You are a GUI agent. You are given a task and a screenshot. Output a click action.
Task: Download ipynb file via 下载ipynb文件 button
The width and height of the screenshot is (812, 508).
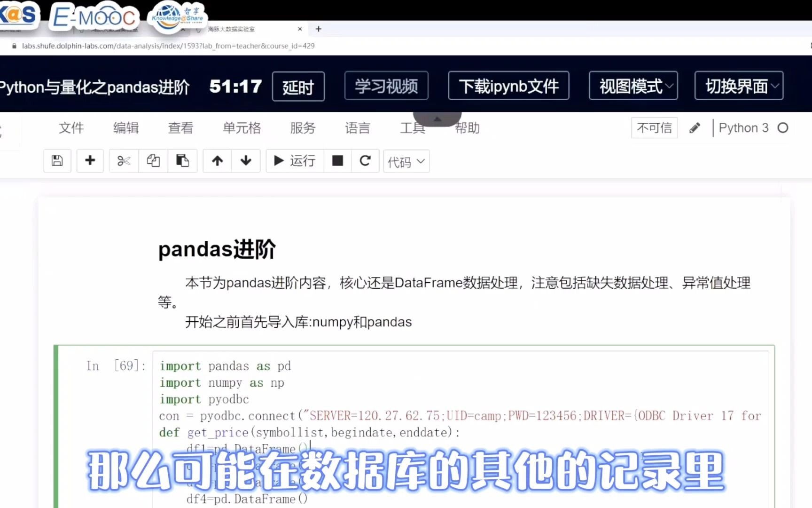pyautogui.click(x=508, y=86)
